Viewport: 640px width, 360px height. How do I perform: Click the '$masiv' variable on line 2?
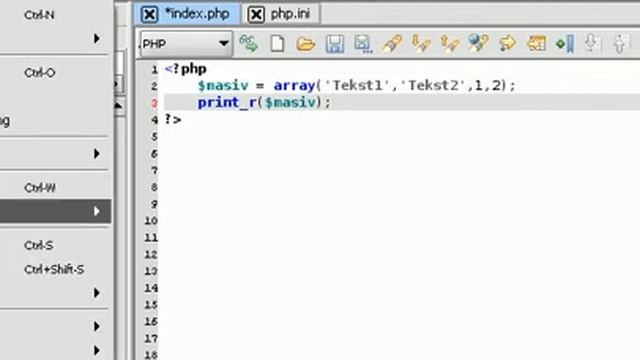coord(223,86)
